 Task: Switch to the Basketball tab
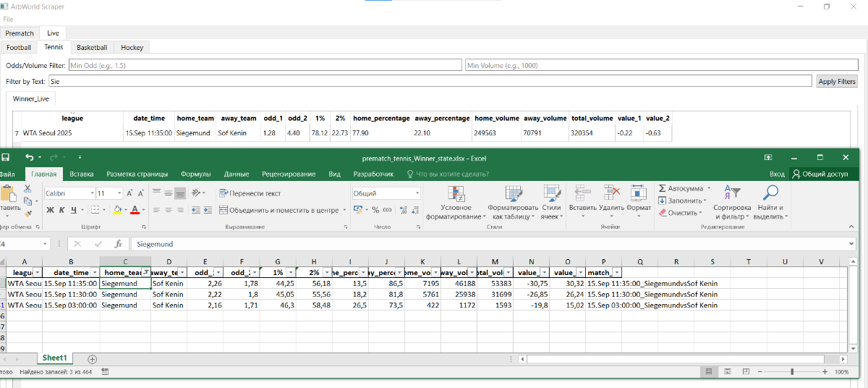coord(92,48)
